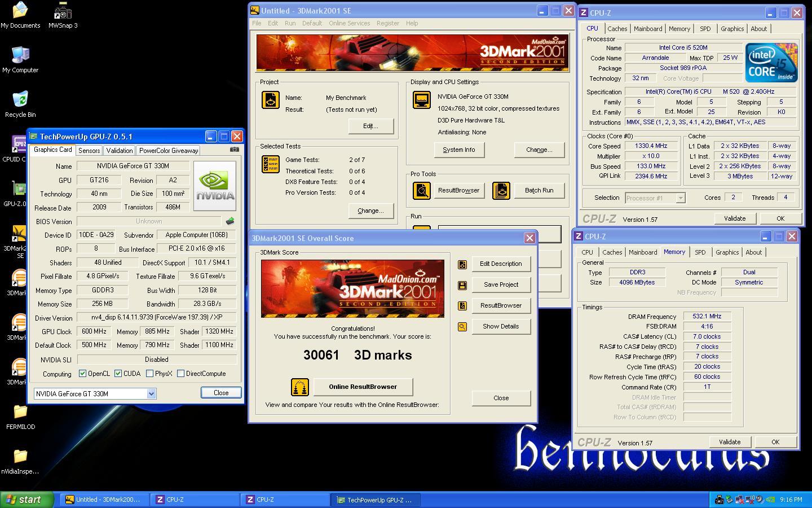Open Online Services menu

pyautogui.click(x=350, y=23)
